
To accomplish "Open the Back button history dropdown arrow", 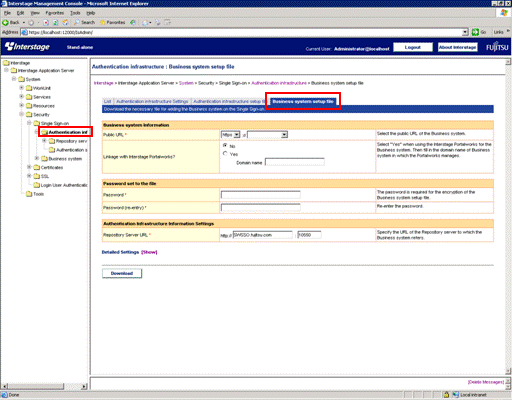I will [x=24, y=22].
